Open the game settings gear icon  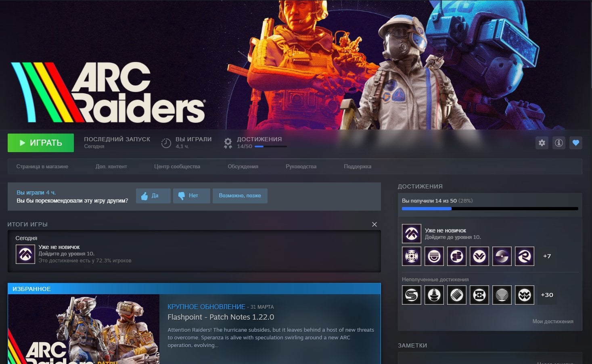[542, 143]
